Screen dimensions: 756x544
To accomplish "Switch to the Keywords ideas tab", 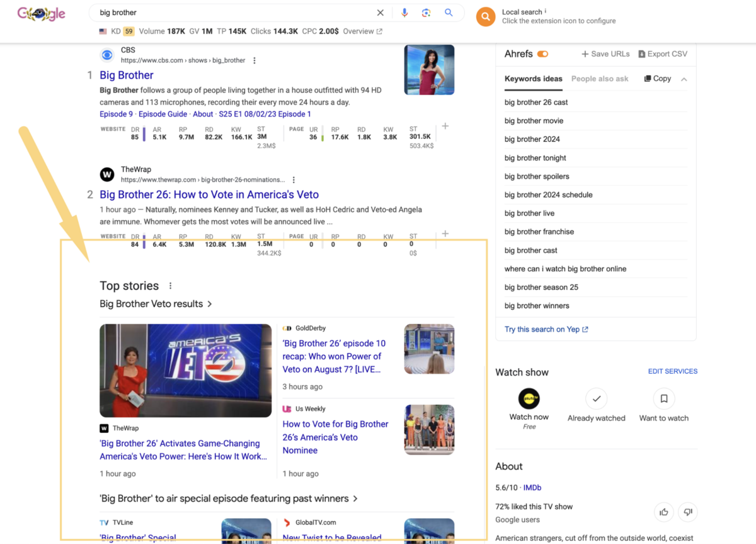I will (x=534, y=79).
